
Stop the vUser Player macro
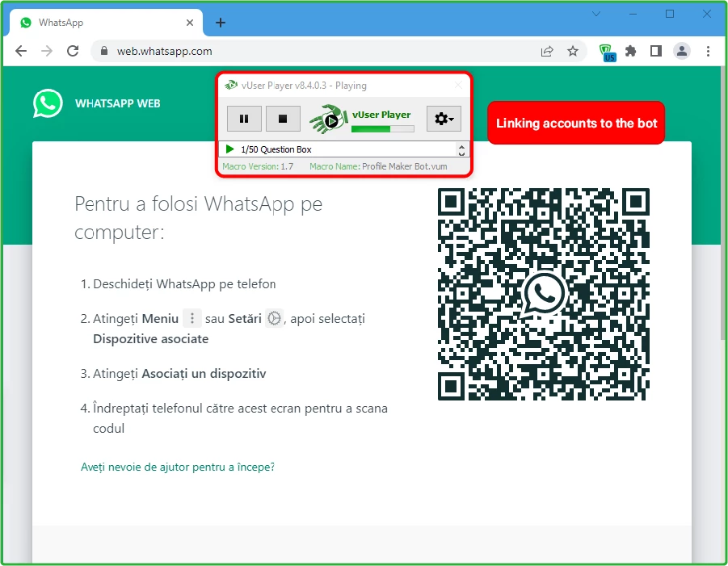pos(283,119)
